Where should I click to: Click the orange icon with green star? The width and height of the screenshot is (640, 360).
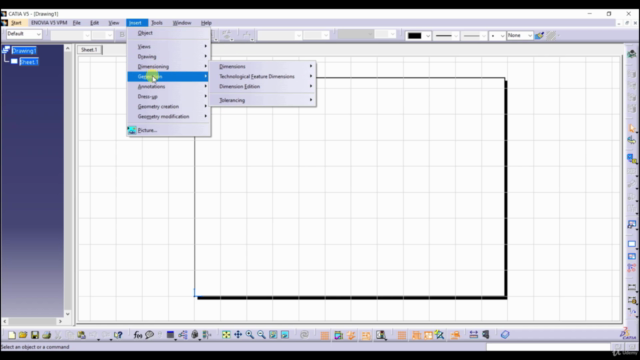tap(440, 335)
